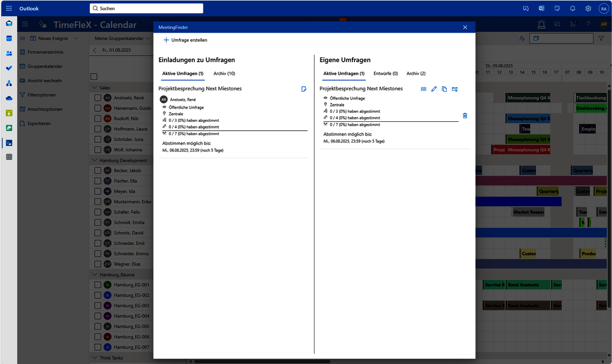Open OneDrive cloud icon in sidebar
The width and height of the screenshot is (612, 364).
[x=9, y=98]
